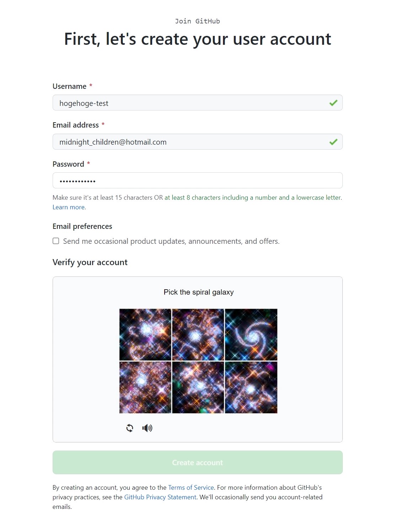Select the top-left galaxy image

[145, 334]
